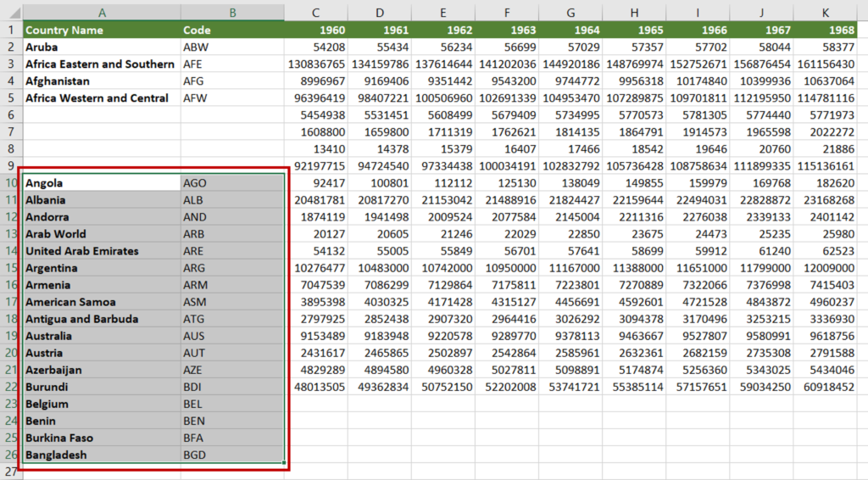Viewport: 868px width, 480px height.
Task: Select the Armenia cell
Action: click(x=102, y=285)
